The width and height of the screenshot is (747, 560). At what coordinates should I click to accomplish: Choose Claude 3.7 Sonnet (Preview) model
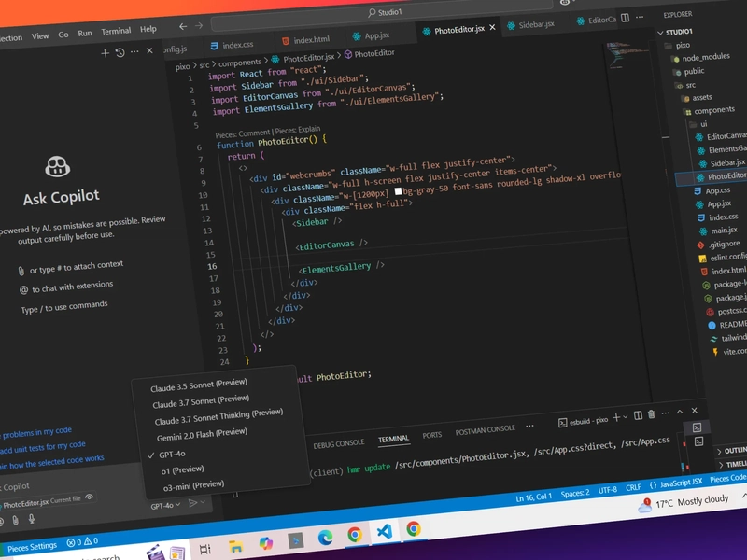201,401
